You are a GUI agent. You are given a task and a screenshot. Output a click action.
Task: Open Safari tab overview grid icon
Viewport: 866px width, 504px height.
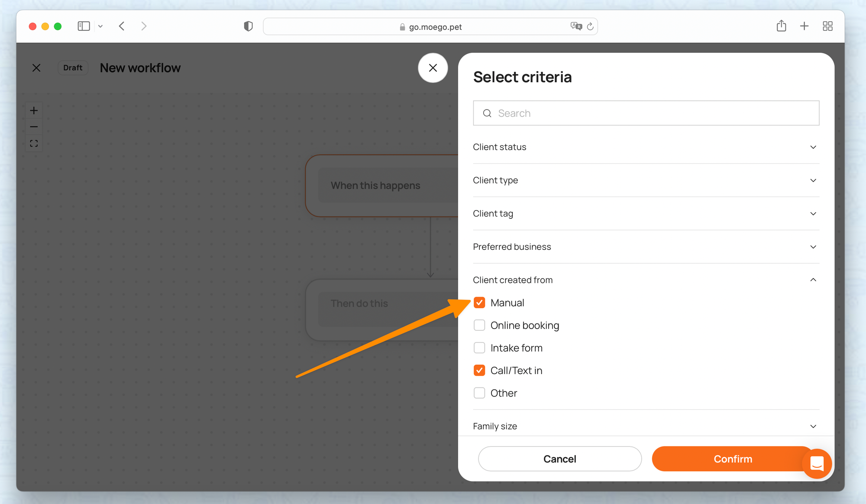click(827, 26)
